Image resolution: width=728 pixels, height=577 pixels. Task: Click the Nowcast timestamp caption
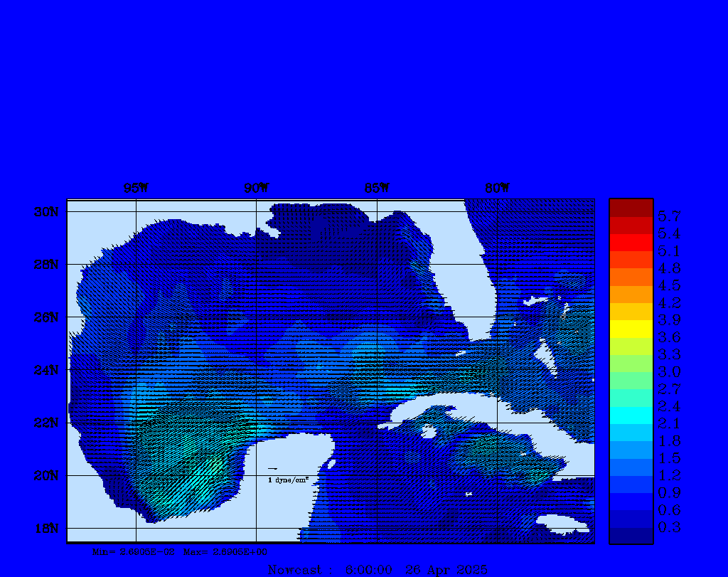[x=378, y=570]
